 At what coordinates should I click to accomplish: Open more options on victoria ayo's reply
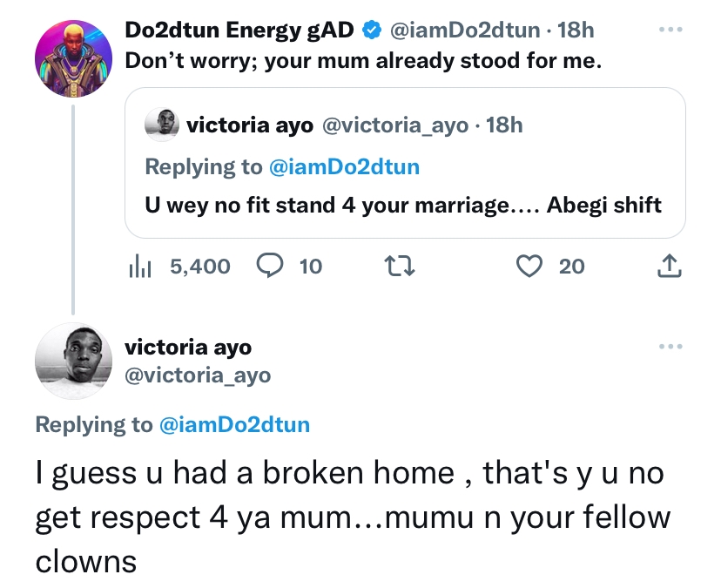[669, 347]
